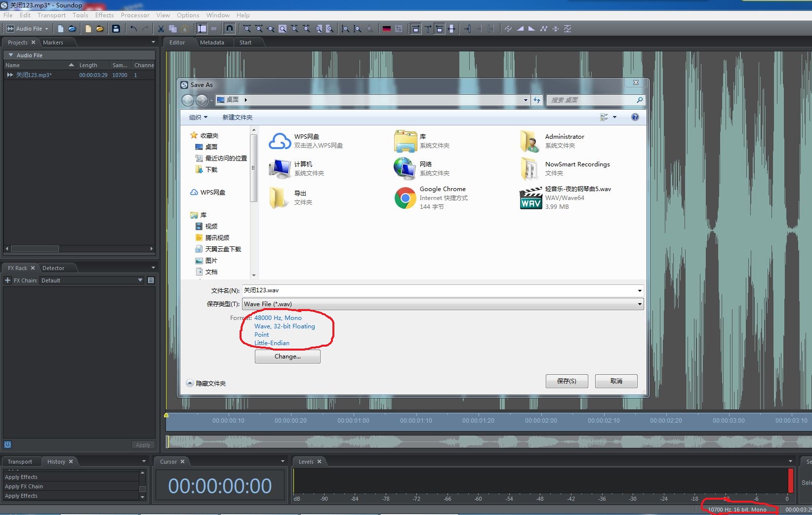Collapse the hide folders (隐藏文件夹) toggle

pos(190,383)
